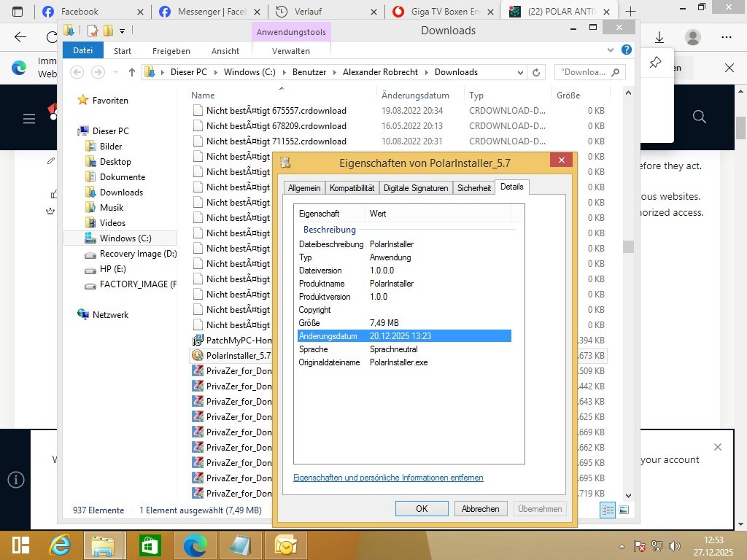This screenshot has height=560, width=747.
Task: Select Recovery Image (D:) drive
Action: tap(138, 254)
